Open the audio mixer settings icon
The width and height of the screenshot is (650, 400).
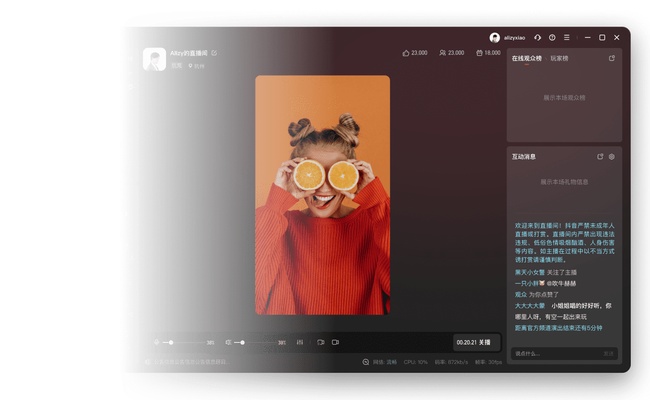point(300,342)
